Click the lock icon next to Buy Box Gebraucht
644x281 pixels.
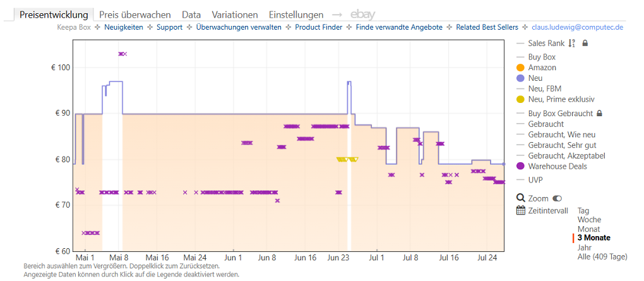click(600, 113)
